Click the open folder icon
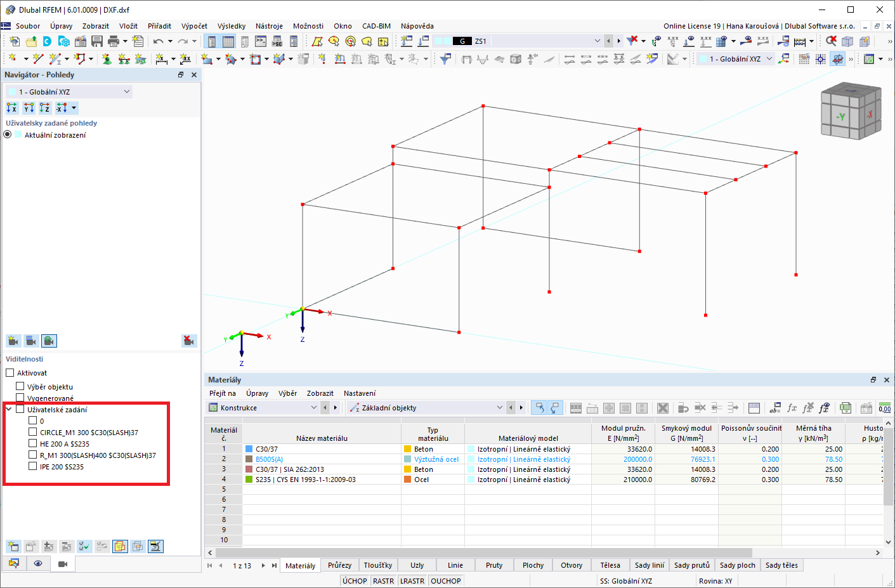895x588 pixels. coord(31,41)
